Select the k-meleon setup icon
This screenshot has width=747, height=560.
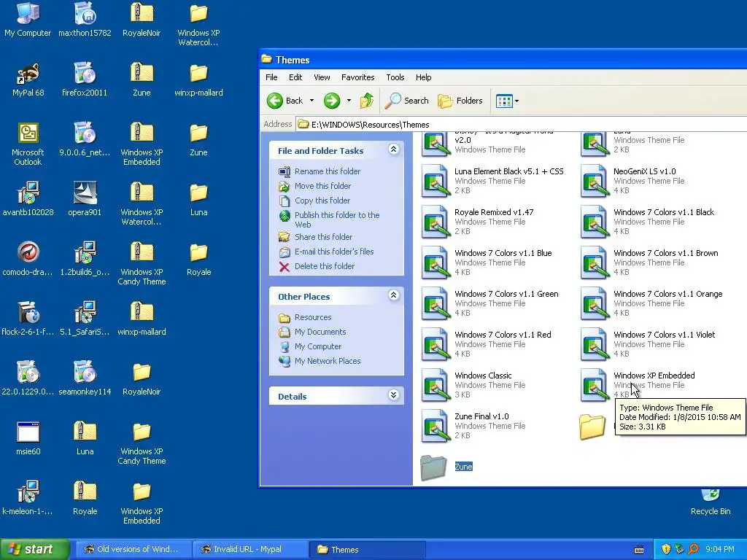coord(28,498)
